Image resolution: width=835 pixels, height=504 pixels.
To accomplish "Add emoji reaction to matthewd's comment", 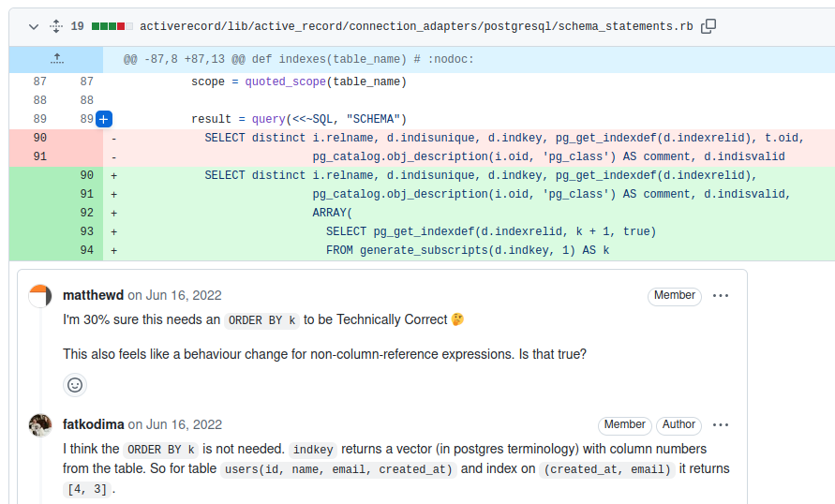I will 75,385.
